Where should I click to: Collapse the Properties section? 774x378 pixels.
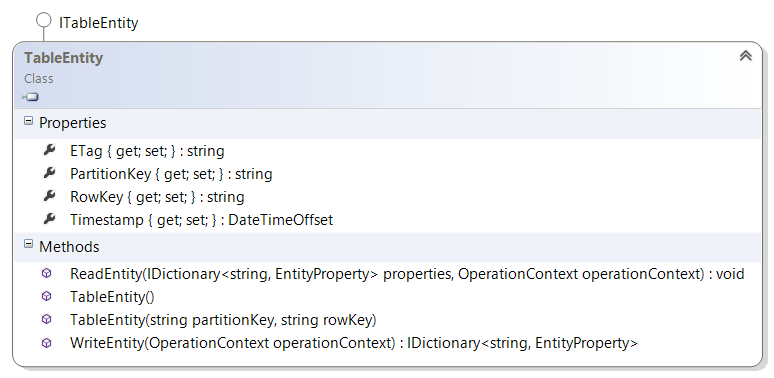pos(29,121)
